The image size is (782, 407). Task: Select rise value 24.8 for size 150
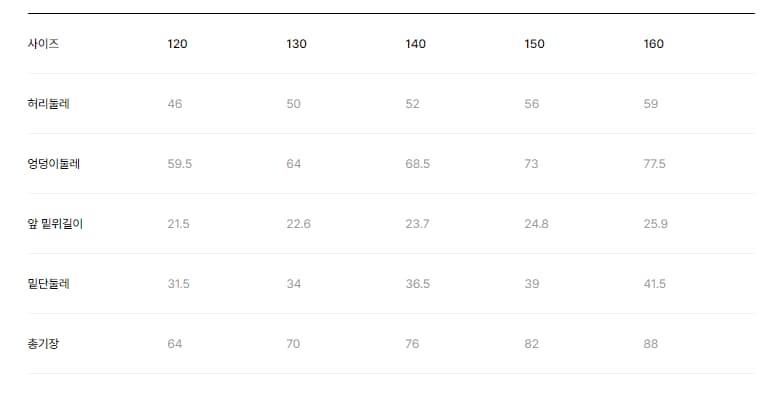point(536,224)
